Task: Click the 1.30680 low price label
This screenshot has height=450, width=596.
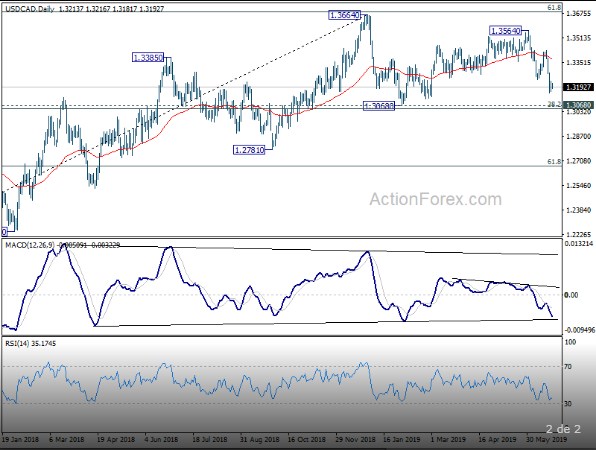Action: pos(379,106)
